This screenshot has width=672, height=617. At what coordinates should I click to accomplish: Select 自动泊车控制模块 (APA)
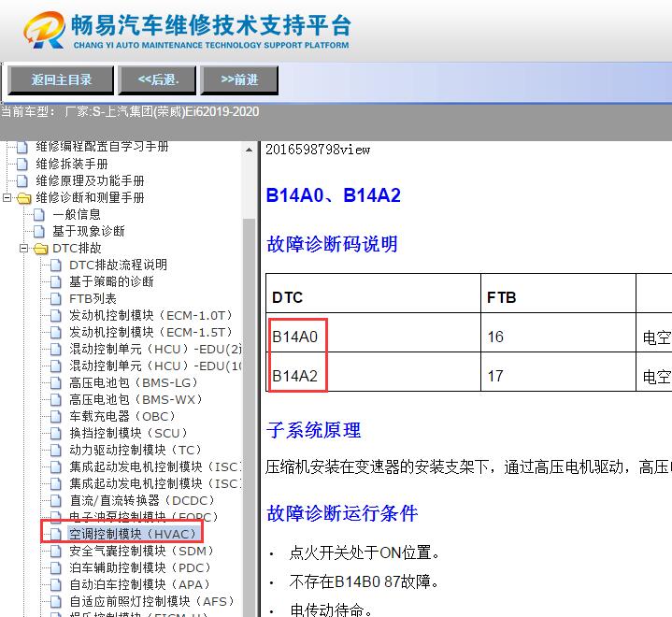(x=139, y=584)
